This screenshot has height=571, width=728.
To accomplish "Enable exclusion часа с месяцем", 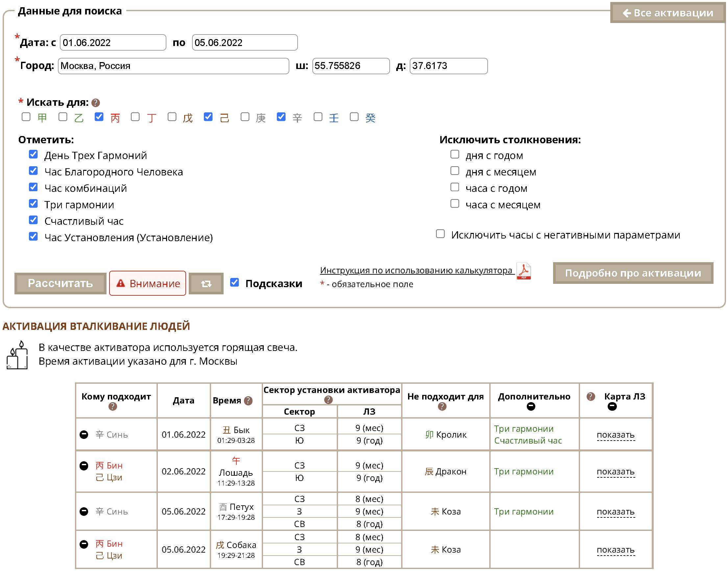I will (455, 204).
